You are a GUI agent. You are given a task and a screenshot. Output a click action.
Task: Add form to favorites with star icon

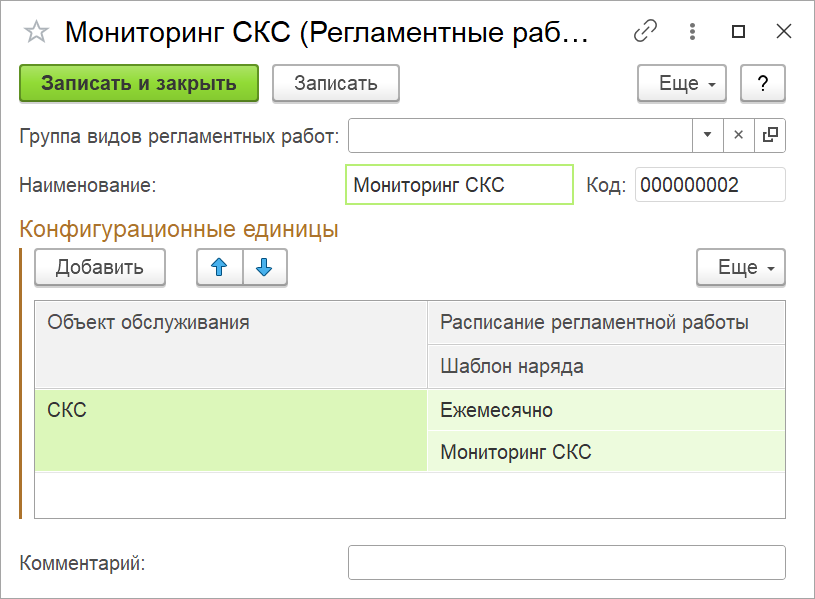tap(36, 32)
